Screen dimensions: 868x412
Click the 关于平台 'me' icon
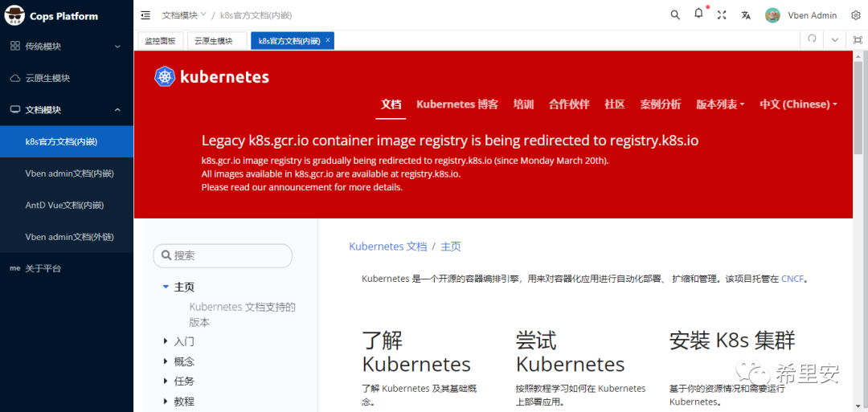tap(15, 268)
